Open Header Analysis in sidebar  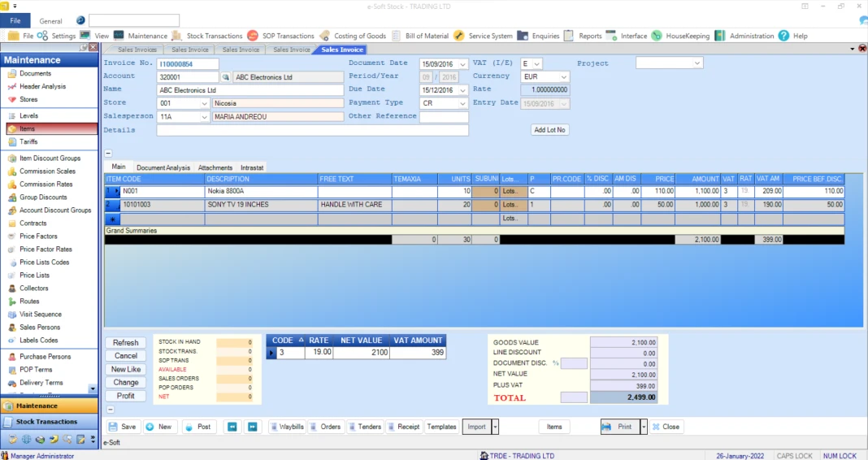coord(42,86)
